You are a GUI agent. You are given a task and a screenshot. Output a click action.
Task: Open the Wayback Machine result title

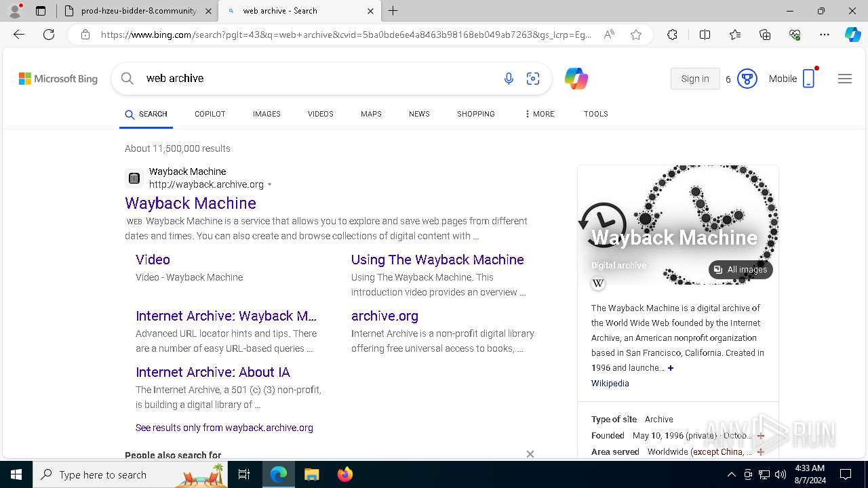point(191,203)
